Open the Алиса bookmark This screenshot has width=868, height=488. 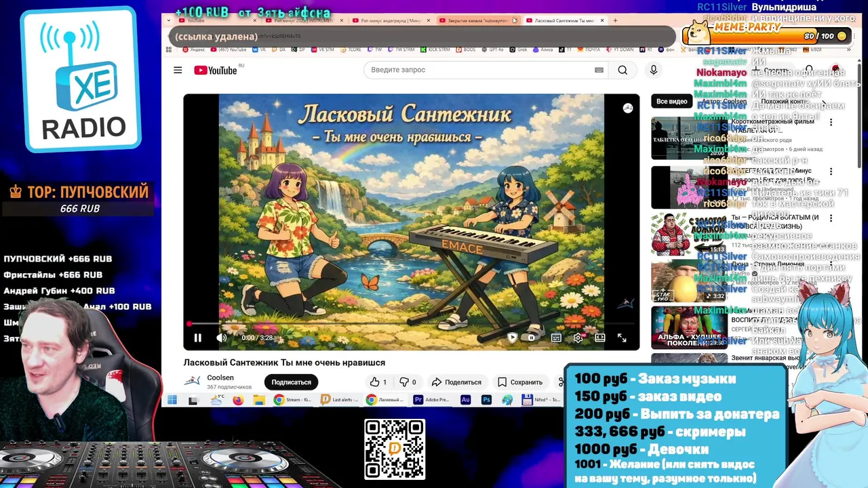click(x=542, y=49)
